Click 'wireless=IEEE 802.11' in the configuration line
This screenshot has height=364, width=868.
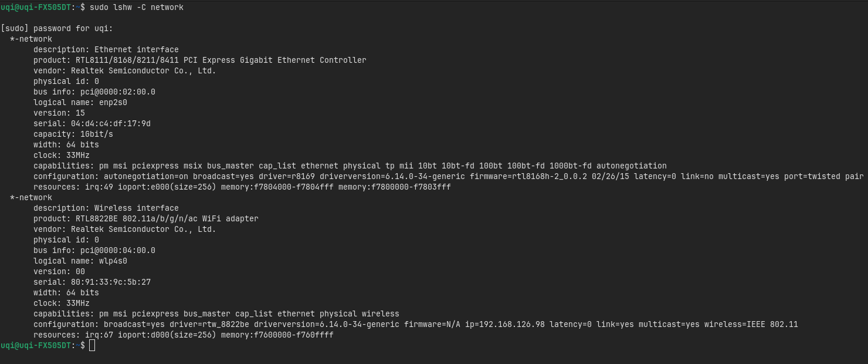pos(751,324)
